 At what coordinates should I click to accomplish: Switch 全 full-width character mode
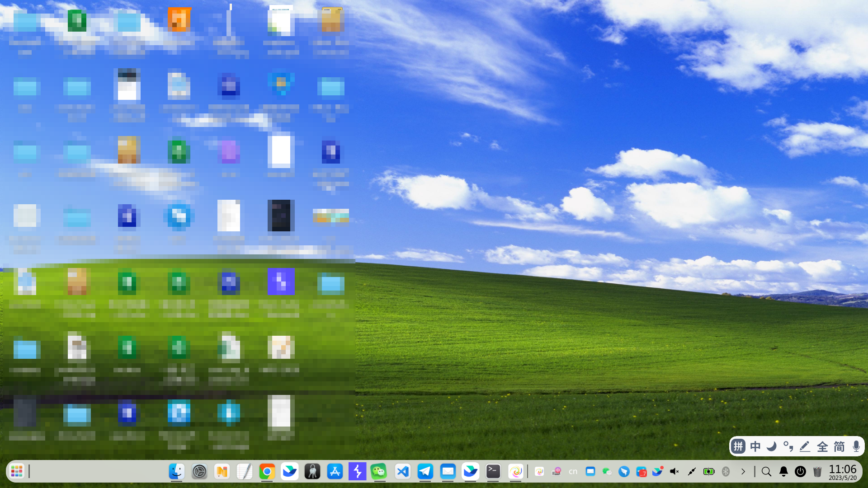tap(822, 446)
